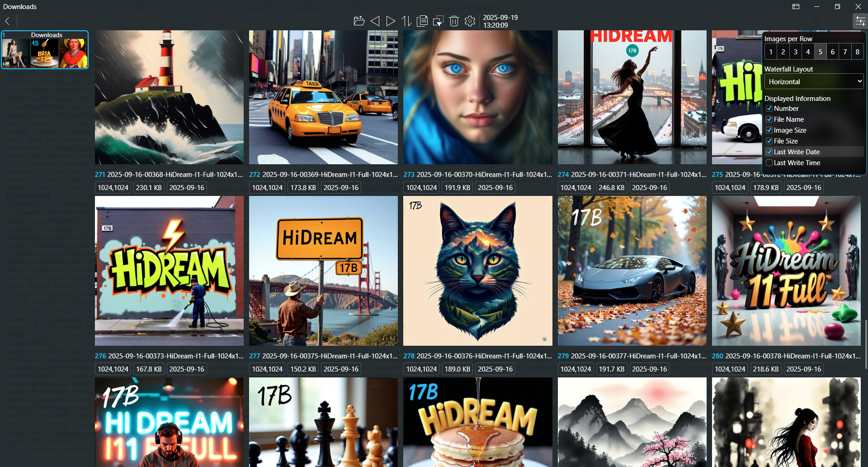Image resolution: width=868 pixels, height=467 pixels.
Task: Set images per row to 3
Action: 795,52
